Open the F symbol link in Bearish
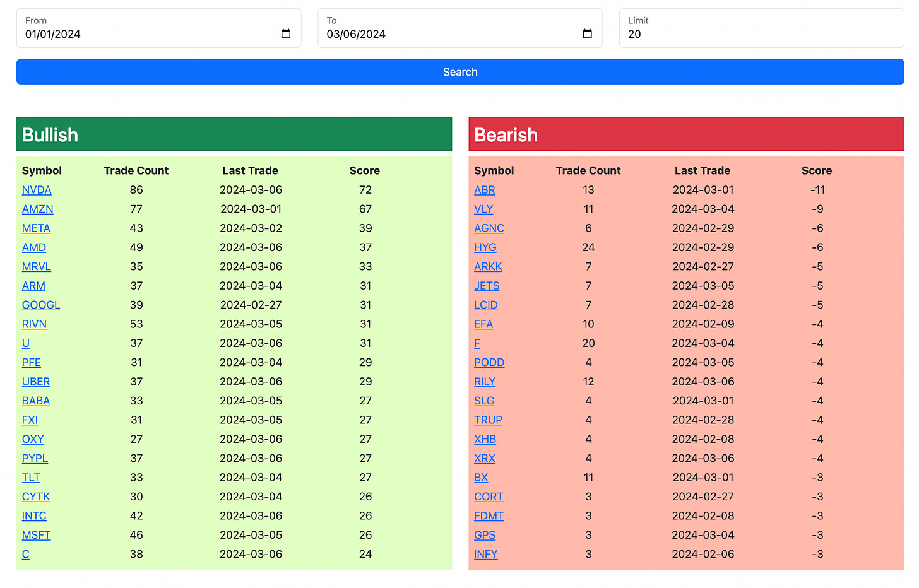Viewport: 919px width, 588px height. click(x=477, y=343)
